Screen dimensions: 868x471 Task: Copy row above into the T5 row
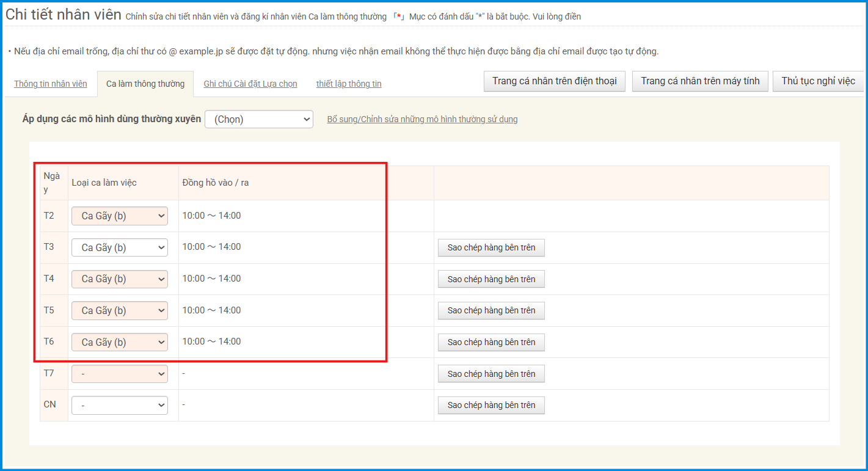[491, 310]
